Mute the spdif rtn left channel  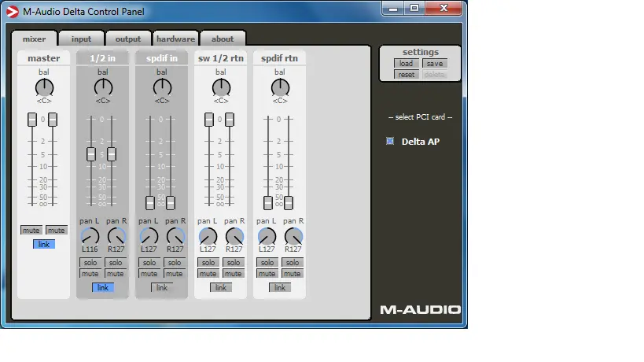267,274
